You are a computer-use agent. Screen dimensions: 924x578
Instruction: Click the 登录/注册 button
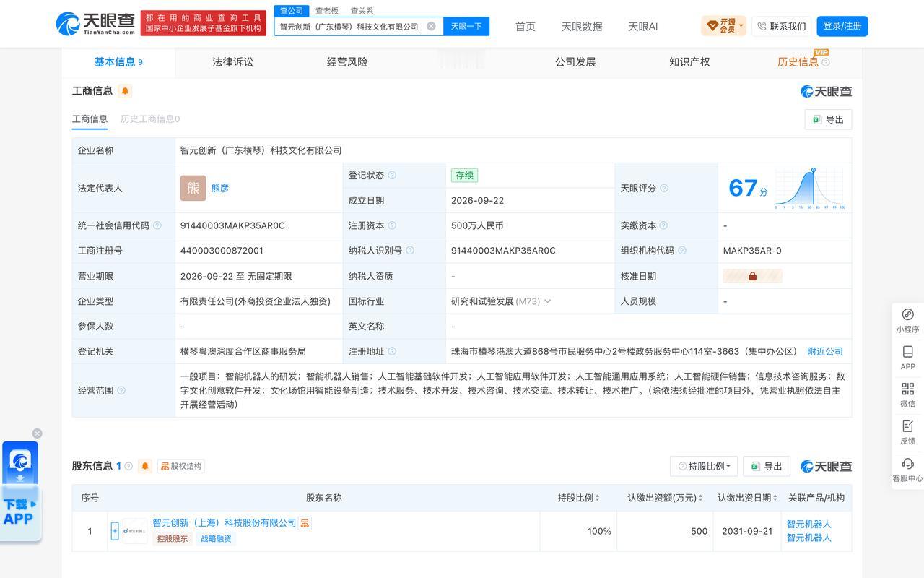[842, 26]
